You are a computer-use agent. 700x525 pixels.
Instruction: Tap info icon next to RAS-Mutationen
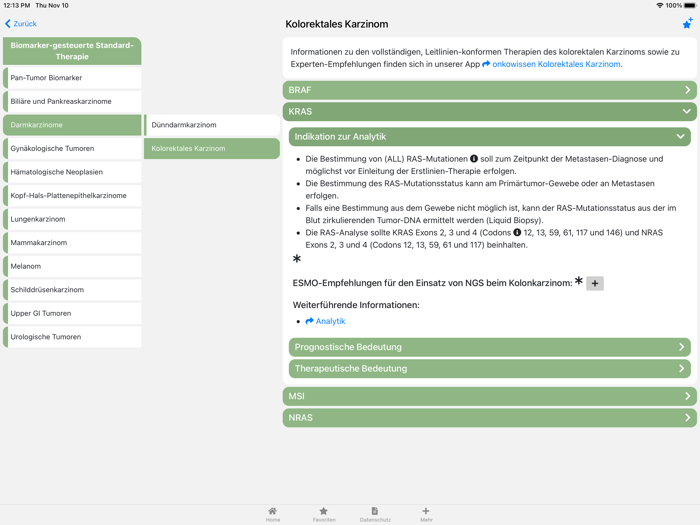474,159
